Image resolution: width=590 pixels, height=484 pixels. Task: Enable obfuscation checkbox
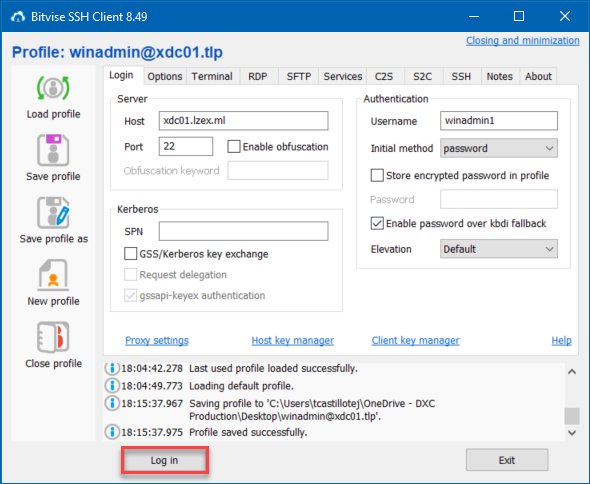pyautogui.click(x=234, y=146)
